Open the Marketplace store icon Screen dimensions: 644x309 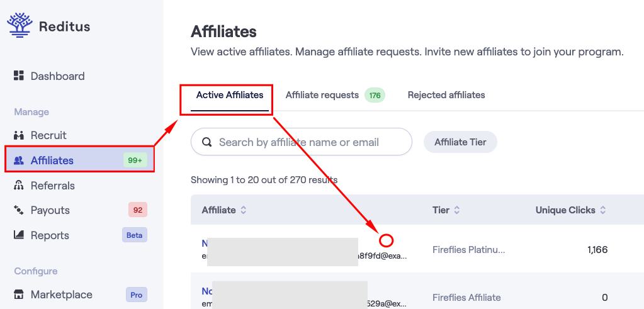[19, 295]
